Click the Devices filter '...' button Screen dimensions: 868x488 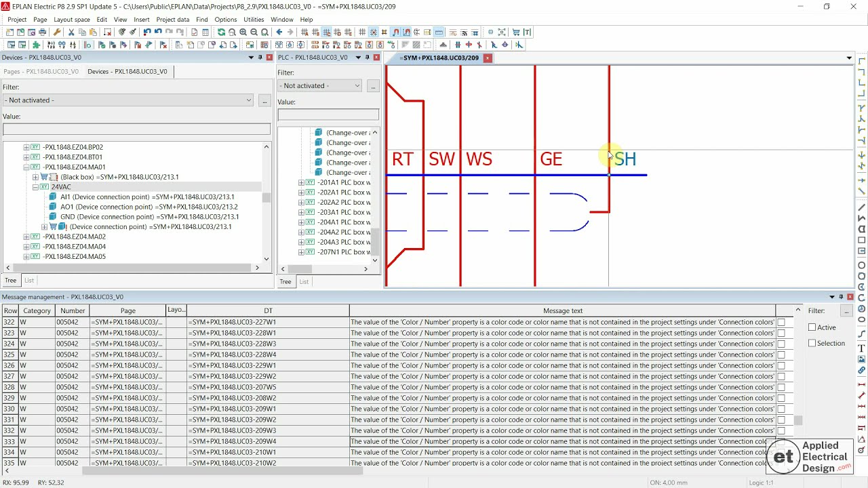pyautogui.click(x=264, y=100)
